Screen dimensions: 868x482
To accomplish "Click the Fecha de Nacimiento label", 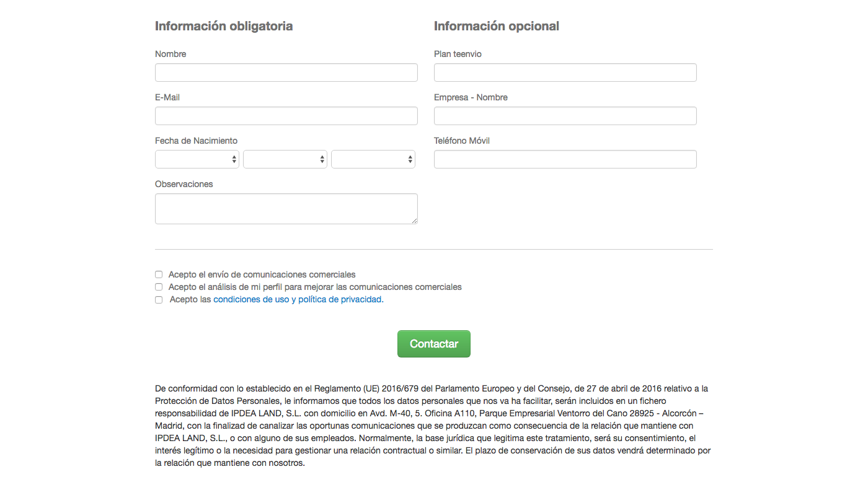I will point(196,141).
